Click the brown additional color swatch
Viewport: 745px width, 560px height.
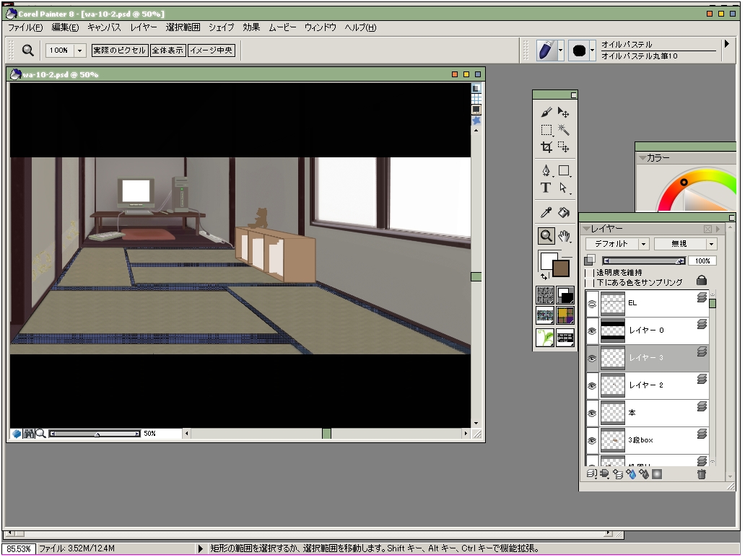click(x=561, y=268)
